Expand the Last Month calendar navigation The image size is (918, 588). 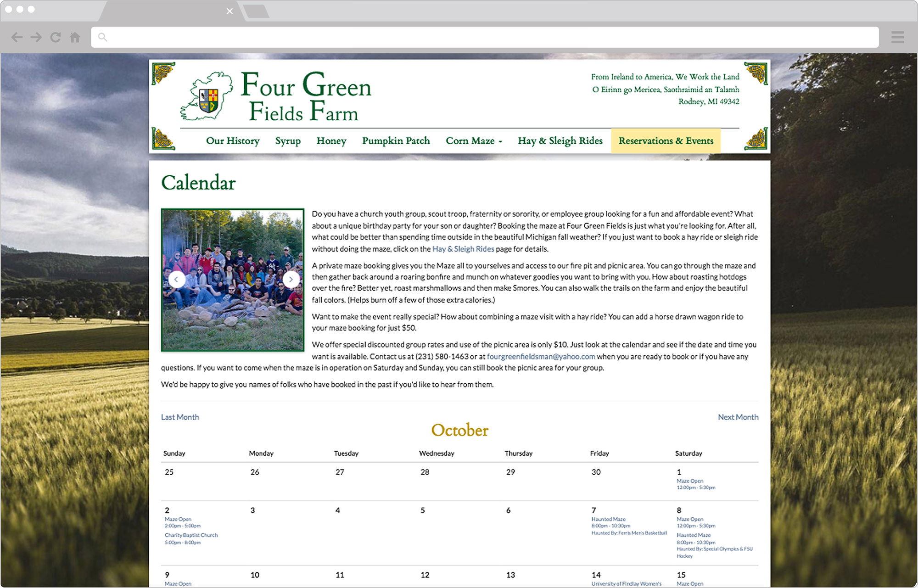[x=180, y=417]
